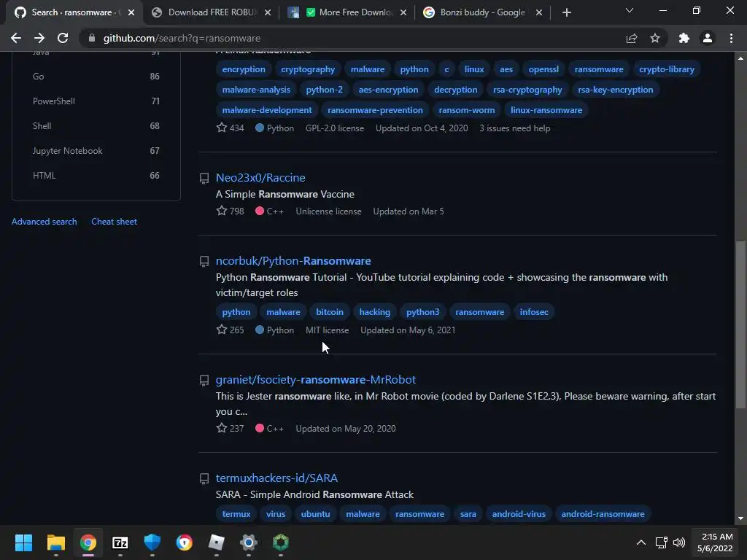747x560 pixels.
Task: Open the Chrome extensions puzzle icon
Action: [684, 38]
